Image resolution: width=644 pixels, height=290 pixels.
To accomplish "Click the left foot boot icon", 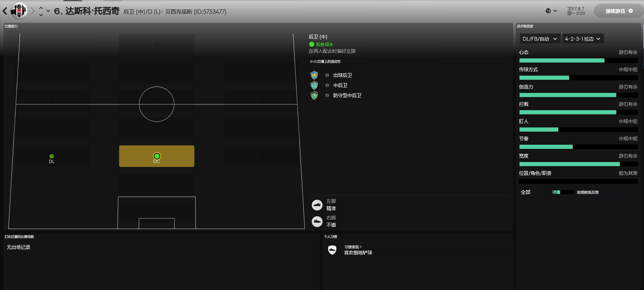I will point(317,205).
